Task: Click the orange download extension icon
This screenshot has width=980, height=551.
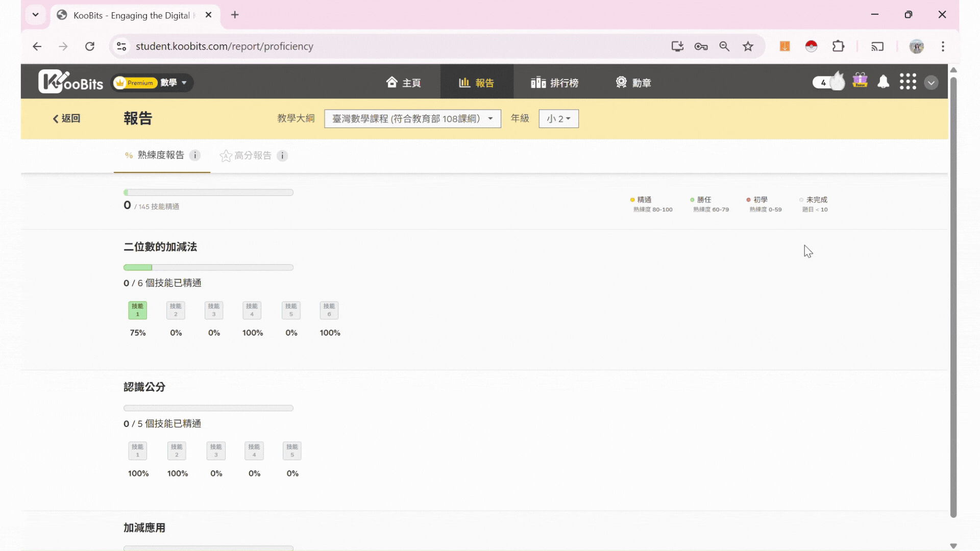Action: coord(785,46)
